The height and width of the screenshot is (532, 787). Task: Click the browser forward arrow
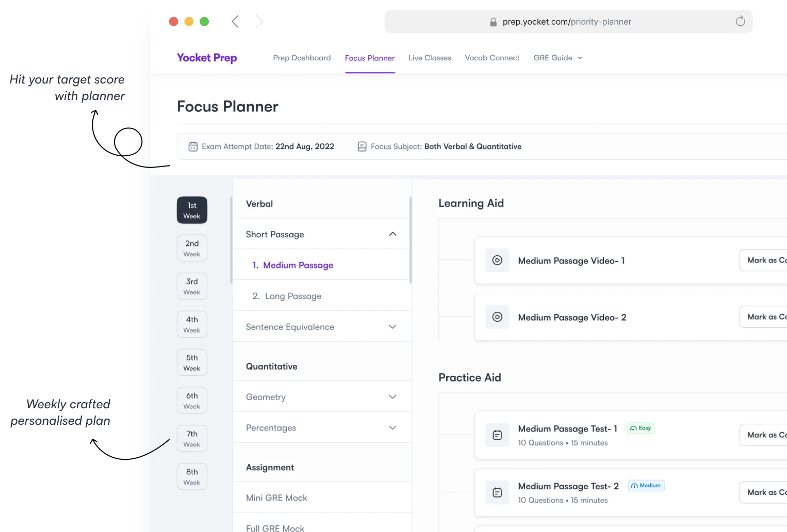pos(259,21)
